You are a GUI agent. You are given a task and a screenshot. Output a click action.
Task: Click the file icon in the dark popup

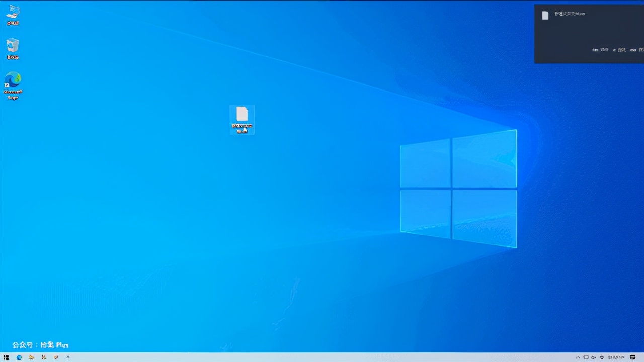click(x=545, y=15)
